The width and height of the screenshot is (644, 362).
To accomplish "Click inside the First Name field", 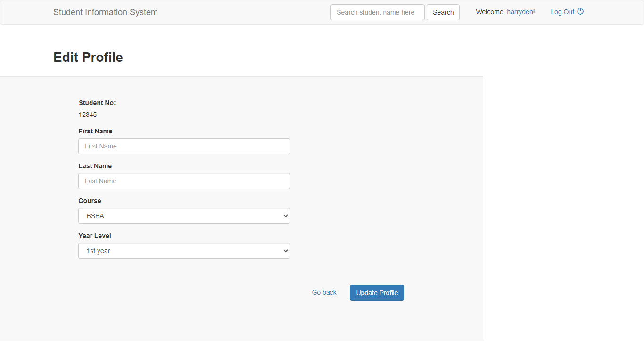I will click(184, 146).
